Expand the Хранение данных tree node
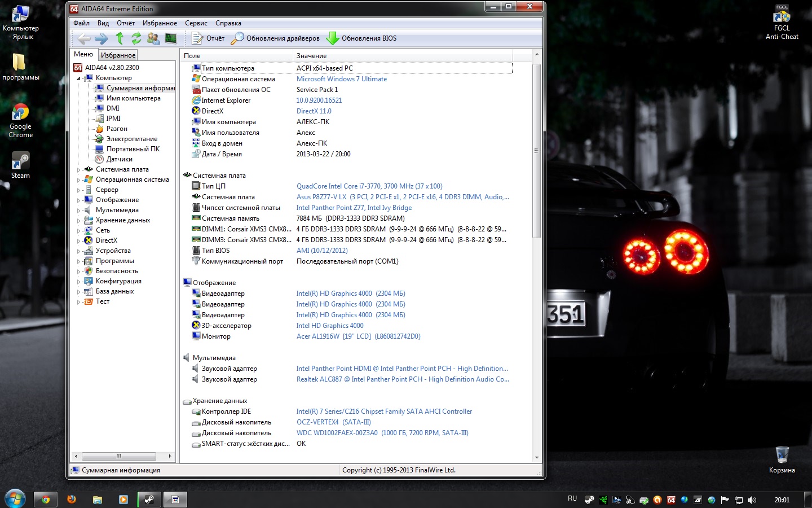812x508 pixels. (x=78, y=220)
